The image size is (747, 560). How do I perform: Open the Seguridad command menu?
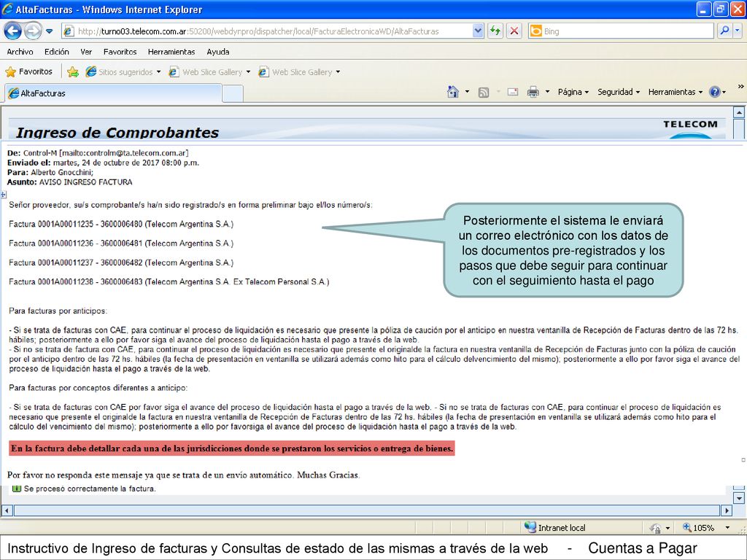point(619,92)
